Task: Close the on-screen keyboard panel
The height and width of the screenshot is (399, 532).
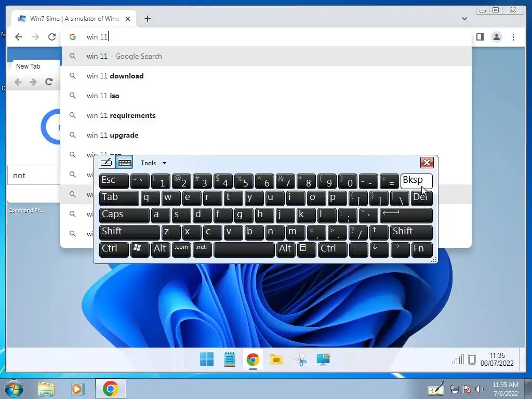Action: point(427,163)
